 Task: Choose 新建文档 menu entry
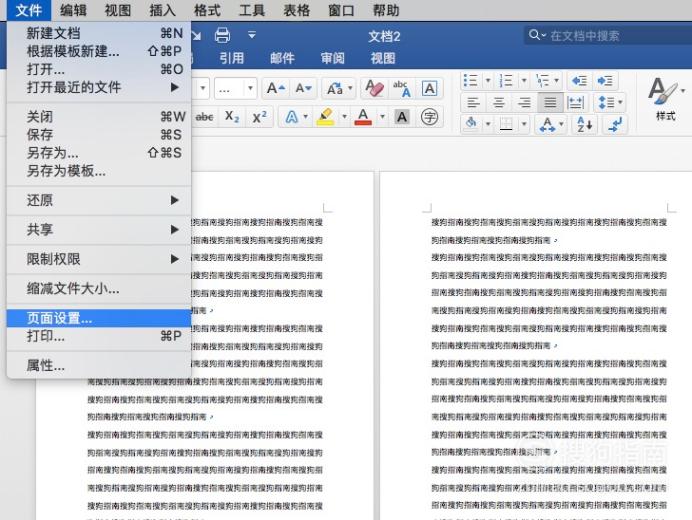pyautogui.click(x=99, y=33)
